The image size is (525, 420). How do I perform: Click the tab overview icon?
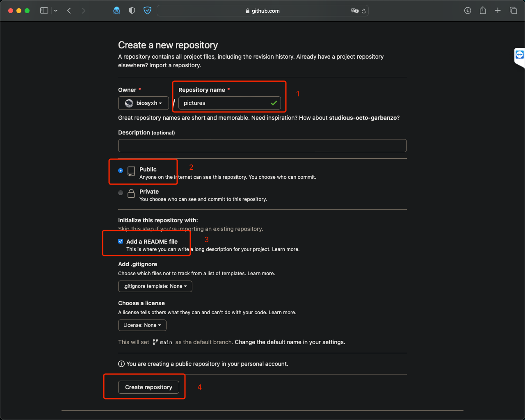513,10
